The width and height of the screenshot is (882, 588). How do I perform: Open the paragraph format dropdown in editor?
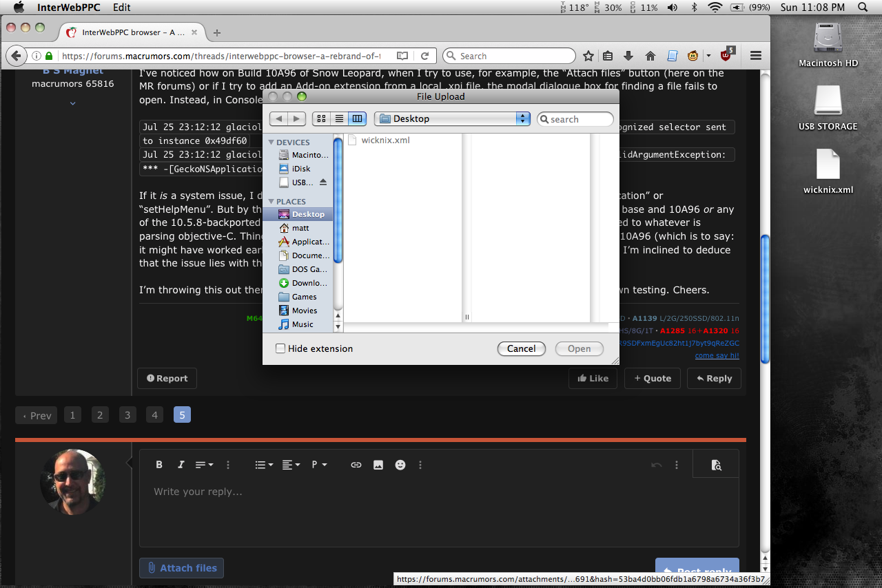(319, 465)
